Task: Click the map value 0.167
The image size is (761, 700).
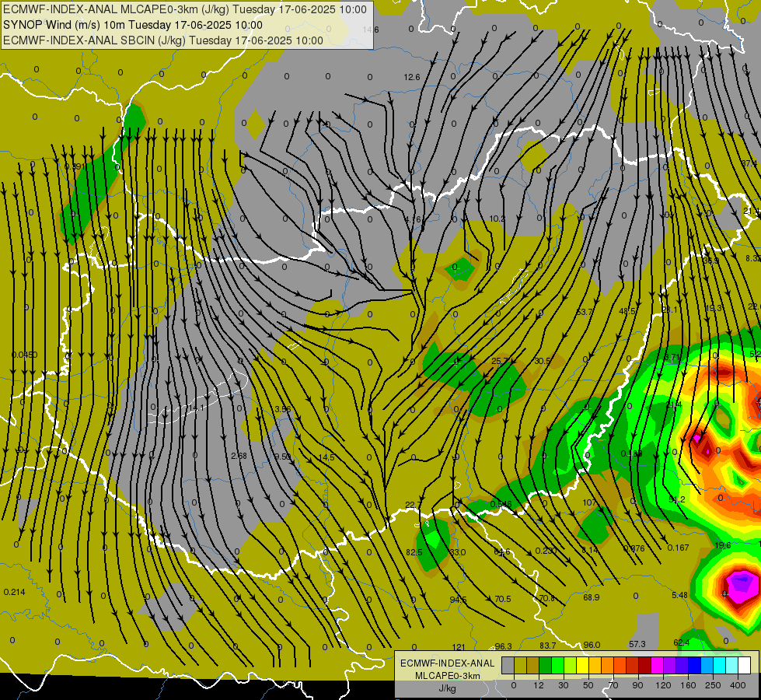Action: (678, 548)
